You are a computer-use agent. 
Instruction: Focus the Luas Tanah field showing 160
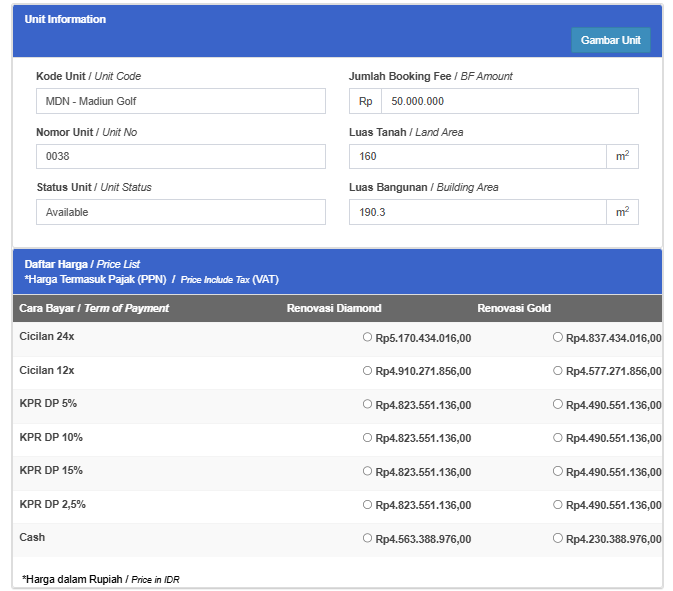tap(478, 156)
